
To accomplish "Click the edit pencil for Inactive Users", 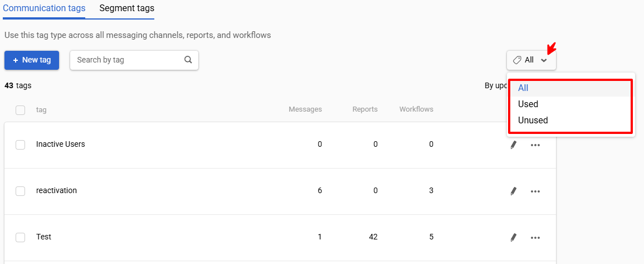I will (x=513, y=145).
